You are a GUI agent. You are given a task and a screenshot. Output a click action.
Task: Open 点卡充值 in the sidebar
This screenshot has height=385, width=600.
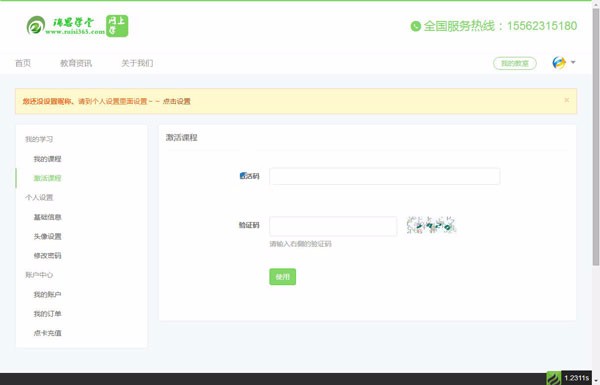click(47, 333)
